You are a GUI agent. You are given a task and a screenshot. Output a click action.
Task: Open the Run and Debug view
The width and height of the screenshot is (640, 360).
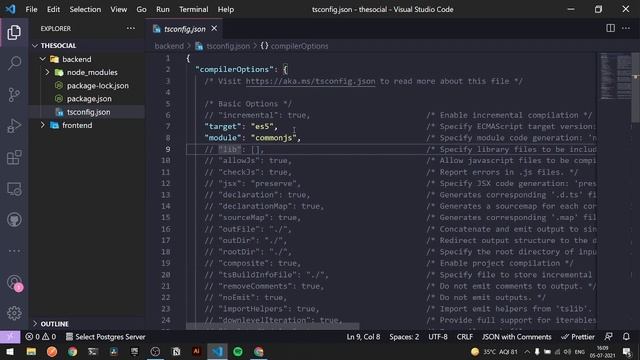coord(14,126)
